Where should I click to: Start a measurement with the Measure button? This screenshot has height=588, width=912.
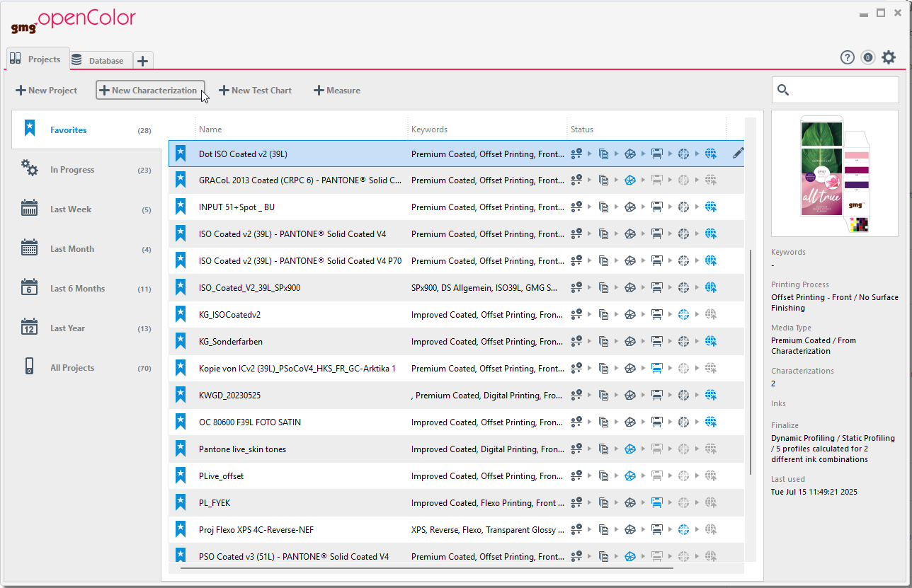point(337,90)
